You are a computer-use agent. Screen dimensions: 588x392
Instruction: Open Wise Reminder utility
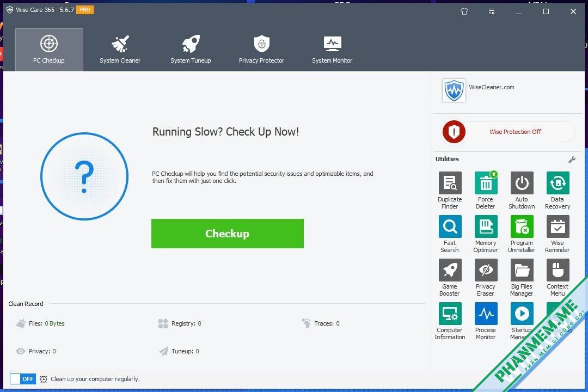pyautogui.click(x=558, y=234)
